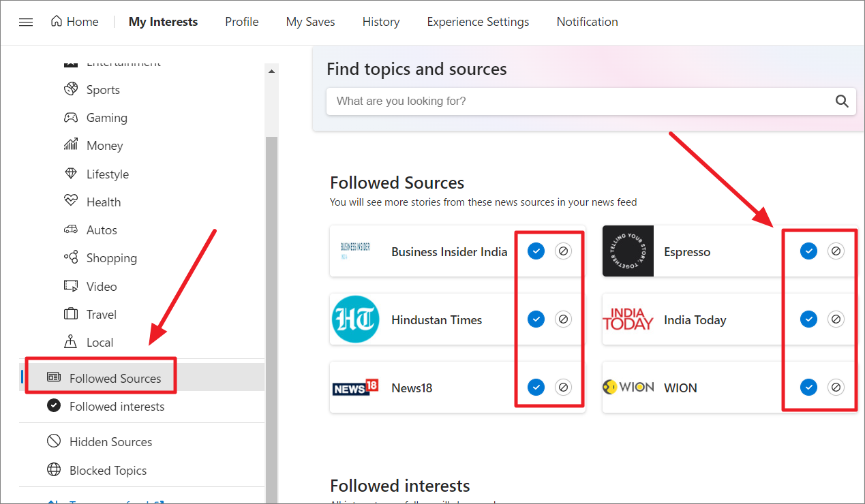Block WION source
This screenshot has width=865, height=504.
pos(836,388)
